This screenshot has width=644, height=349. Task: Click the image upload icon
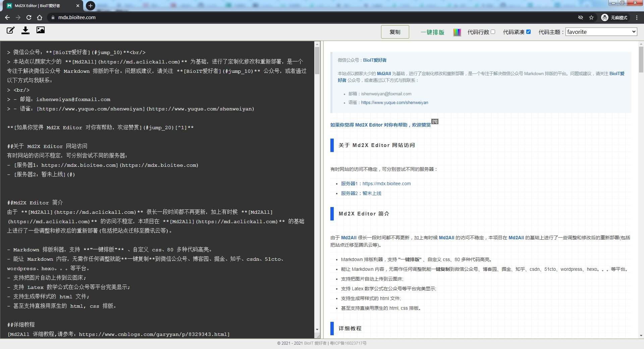[x=41, y=30]
